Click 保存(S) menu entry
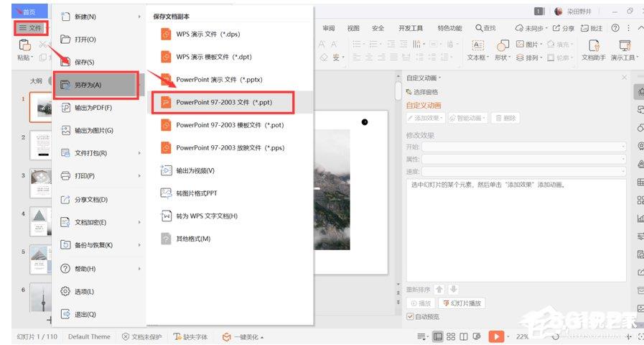This screenshot has width=644, height=345. (x=99, y=62)
